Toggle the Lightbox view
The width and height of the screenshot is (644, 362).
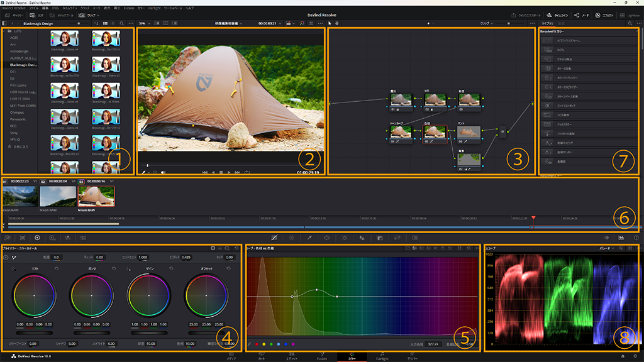coord(630,15)
